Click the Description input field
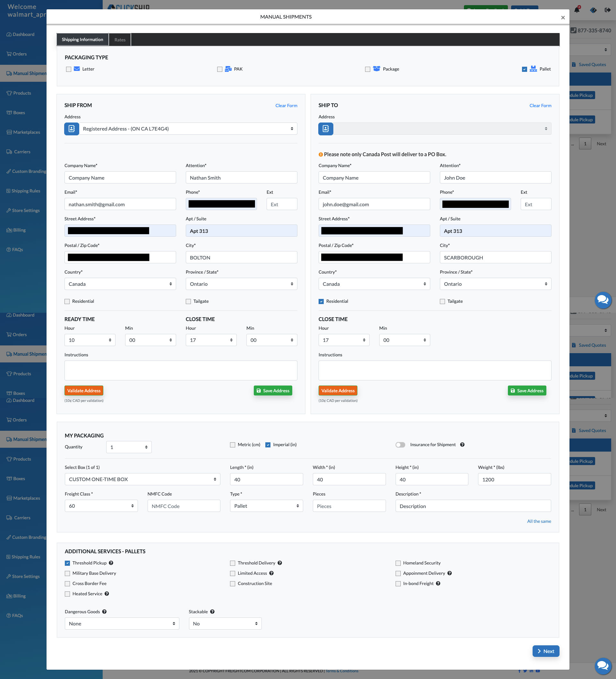 [473, 506]
